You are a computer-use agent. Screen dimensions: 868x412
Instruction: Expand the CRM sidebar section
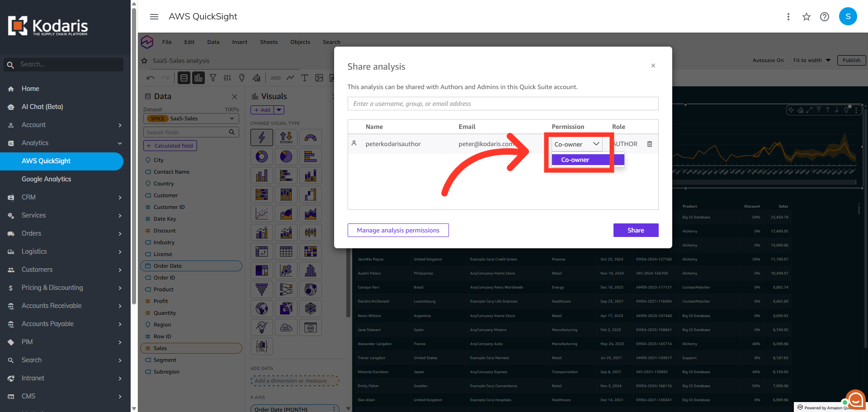point(120,197)
